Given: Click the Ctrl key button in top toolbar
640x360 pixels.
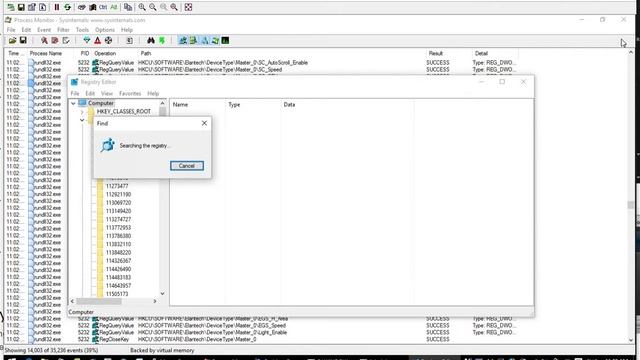Looking at the screenshot, I should [103, 7].
